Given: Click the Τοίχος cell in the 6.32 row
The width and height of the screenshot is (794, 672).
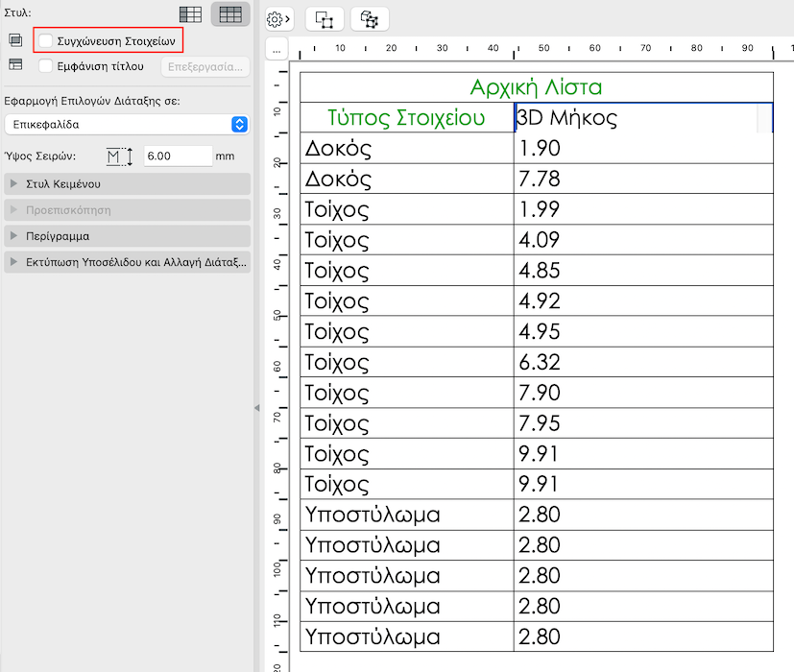Looking at the screenshot, I should [x=407, y=362].
